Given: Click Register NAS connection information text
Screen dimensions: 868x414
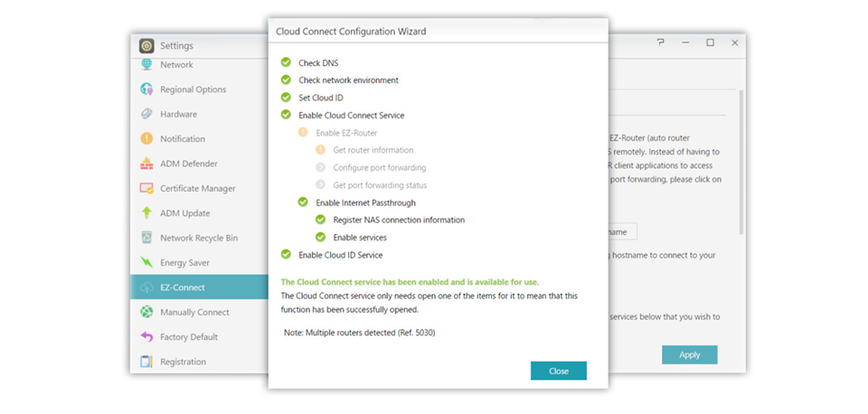Looking at the screenshot, I should [399, 220].
